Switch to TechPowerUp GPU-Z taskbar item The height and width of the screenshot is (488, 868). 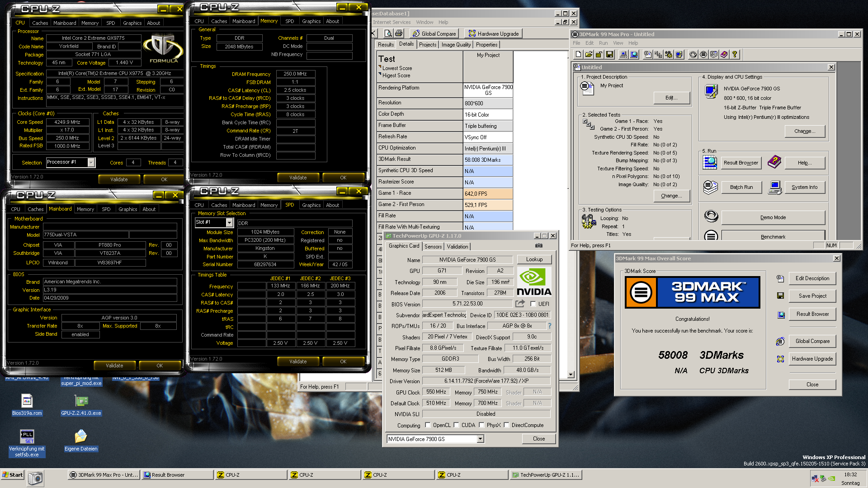(545, 475)
